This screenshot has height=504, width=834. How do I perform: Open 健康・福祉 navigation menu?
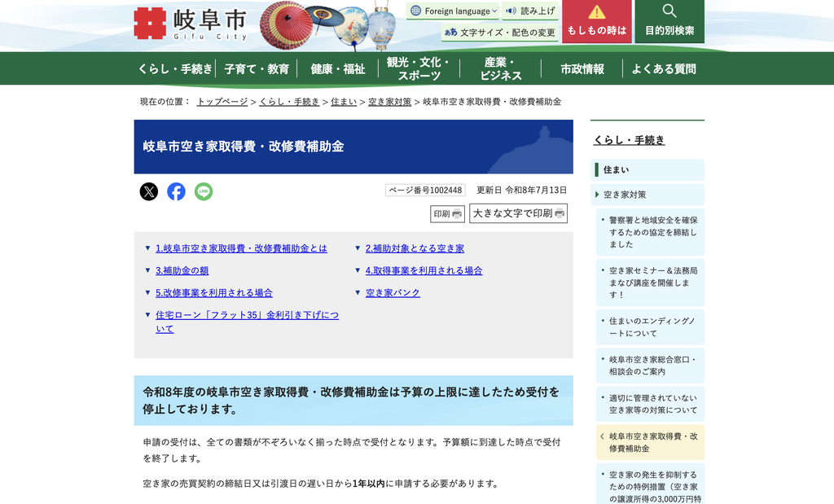pyautogui.click(x=338, y=68)
